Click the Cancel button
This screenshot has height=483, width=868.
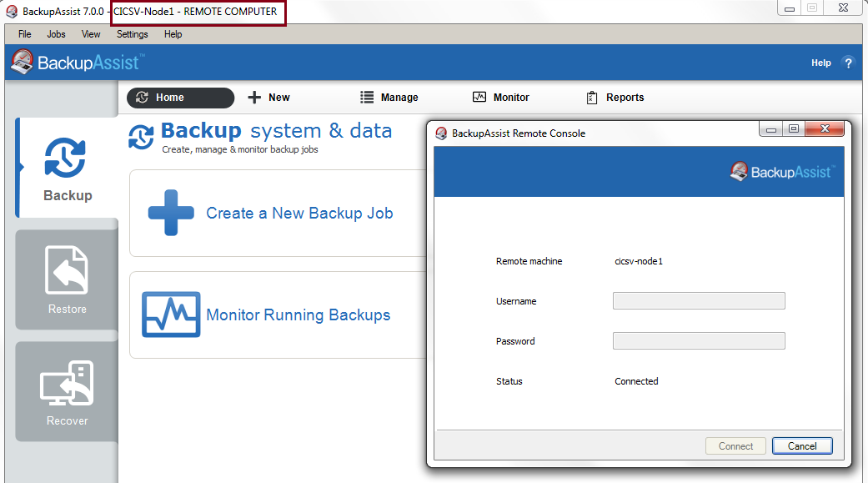click(802, 446)
